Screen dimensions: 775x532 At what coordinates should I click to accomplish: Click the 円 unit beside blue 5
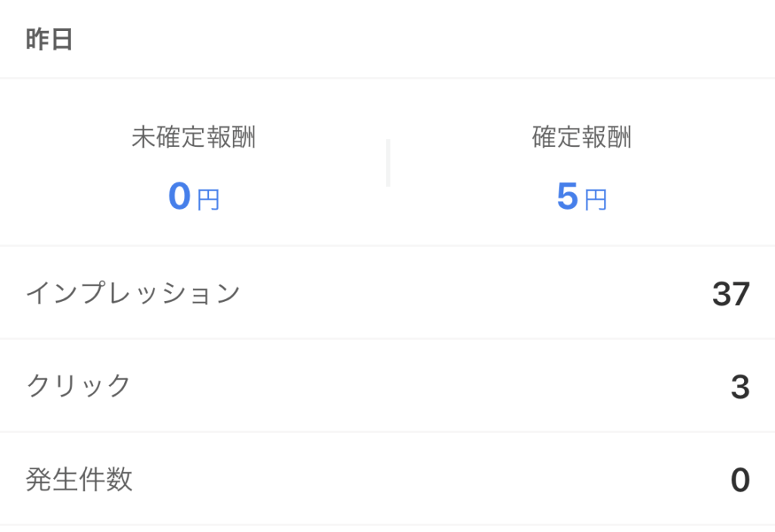[x=596, y=200]
